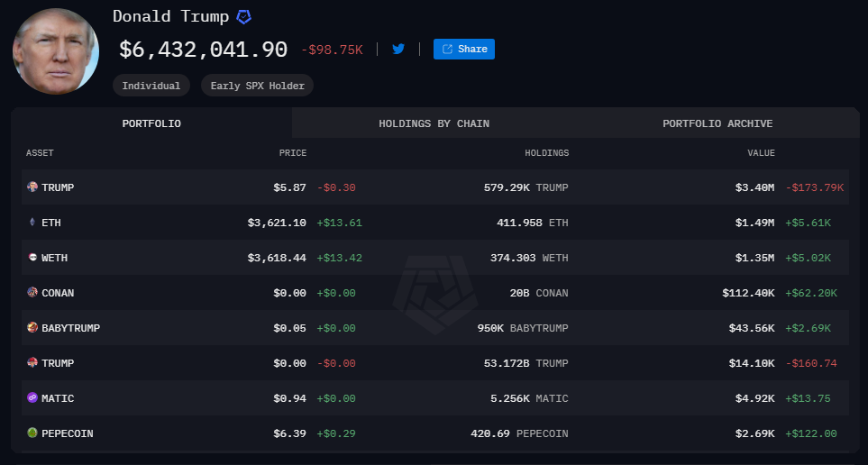The image size is (868, 465).
Task: Select the green PEPECOIN token icon
Action: pyautogui.click(x=32, y=433)
